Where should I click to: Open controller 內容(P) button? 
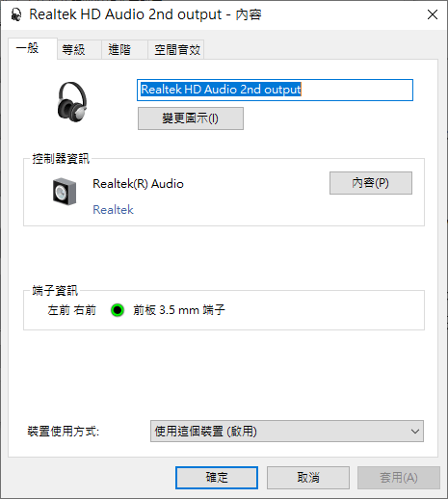[x=371, y=183]
